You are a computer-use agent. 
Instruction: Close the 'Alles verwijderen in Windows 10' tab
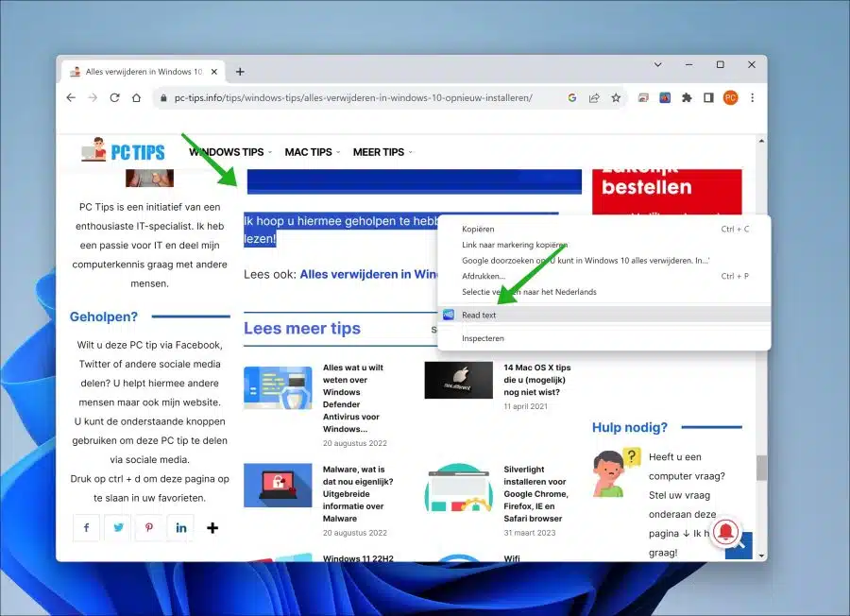214,72
